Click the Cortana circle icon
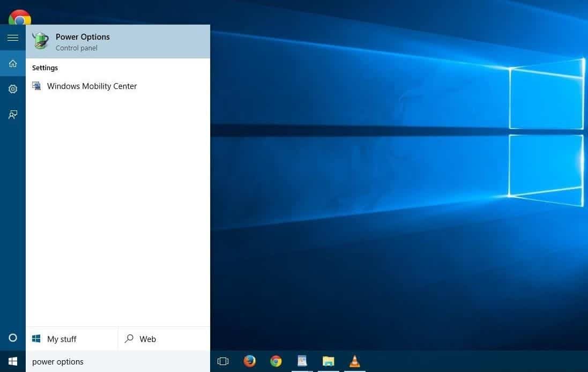 coord(13,338)
